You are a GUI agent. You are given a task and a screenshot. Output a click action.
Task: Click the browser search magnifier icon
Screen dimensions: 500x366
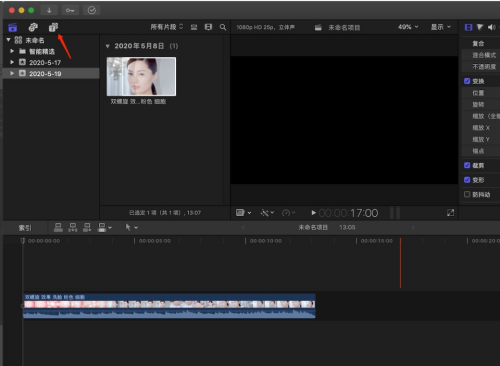223,27
